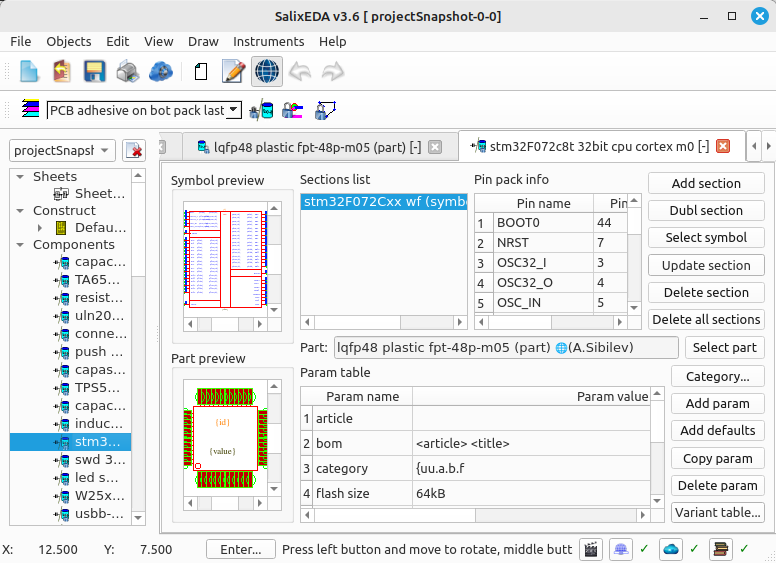Click the Update section button
The width and height of the screenshot is (776, 563).
point(706,266)
